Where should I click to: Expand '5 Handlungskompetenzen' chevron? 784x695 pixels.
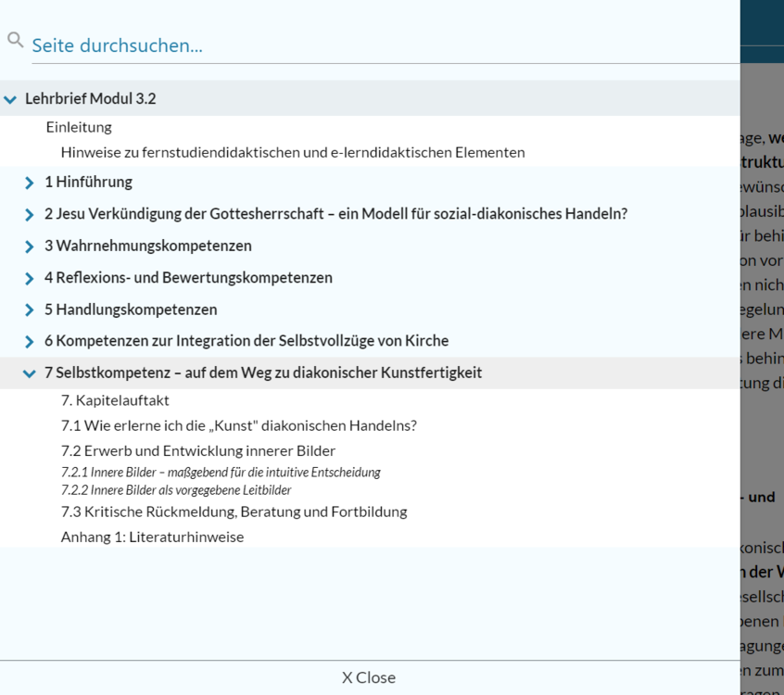31,310
